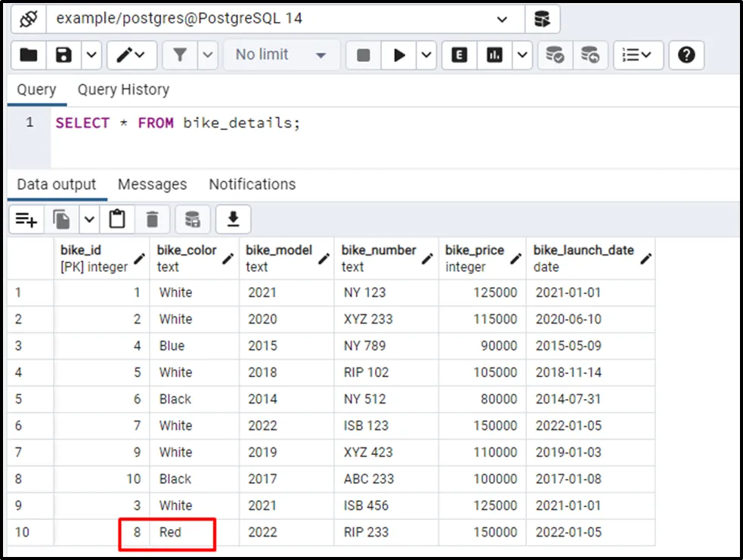Click the Add row icon
This screenshot has height=560, width=743.
tap(26, 220)
